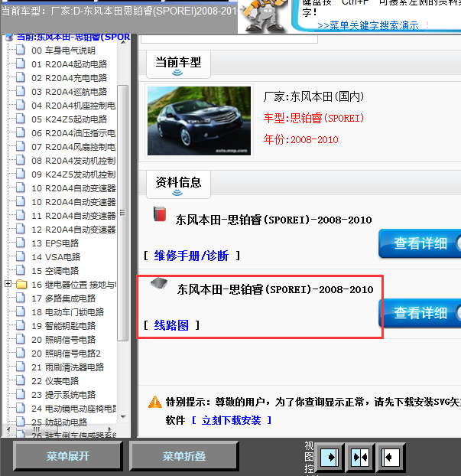Click page icon beside 09 K24Z5发动机控制
Image resolution: width=461 pixels, height=476 pixels.
click(x=21, y=174)
